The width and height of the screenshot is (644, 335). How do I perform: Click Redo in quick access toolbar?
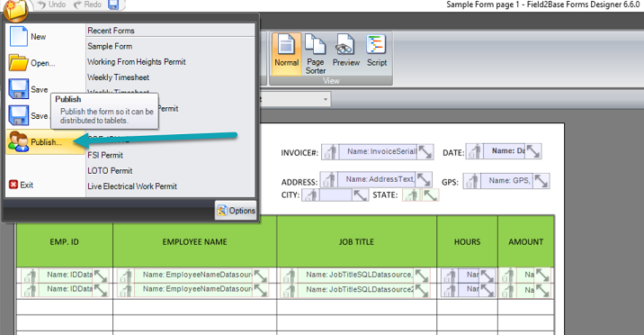87,5
